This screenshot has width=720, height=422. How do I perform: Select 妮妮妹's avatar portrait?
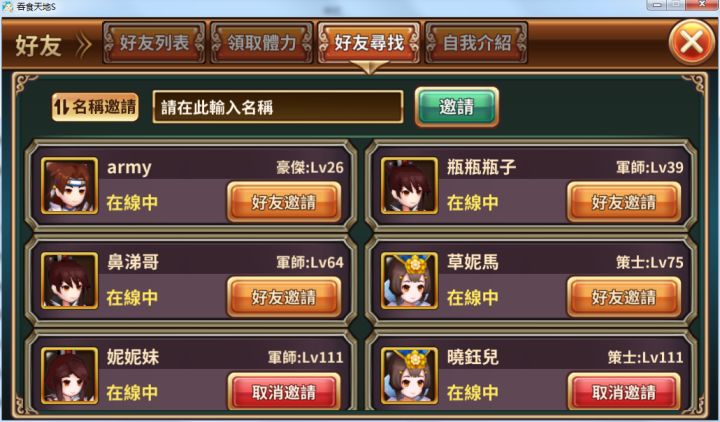pyautogui.click(x=69, y=376)
